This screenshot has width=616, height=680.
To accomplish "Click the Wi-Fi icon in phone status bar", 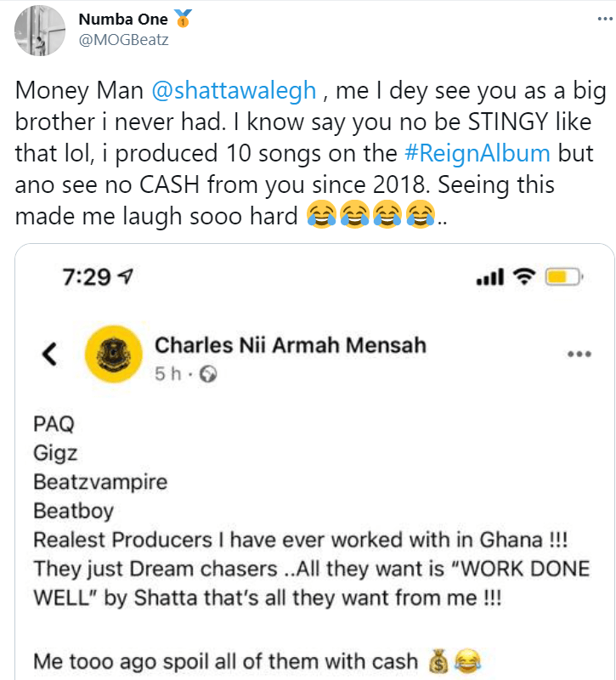I will [524, 276].
